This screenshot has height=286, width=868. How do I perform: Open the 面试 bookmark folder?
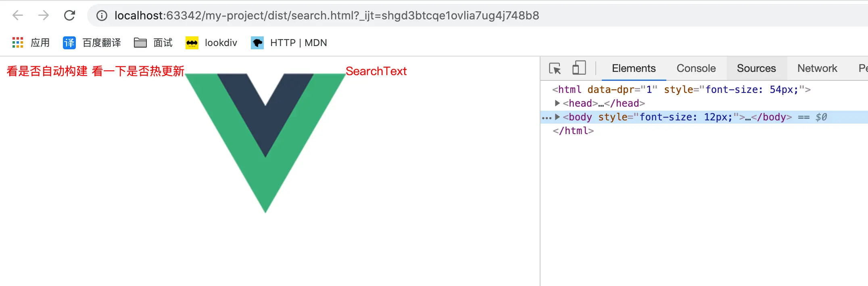[x=153, y=42]
